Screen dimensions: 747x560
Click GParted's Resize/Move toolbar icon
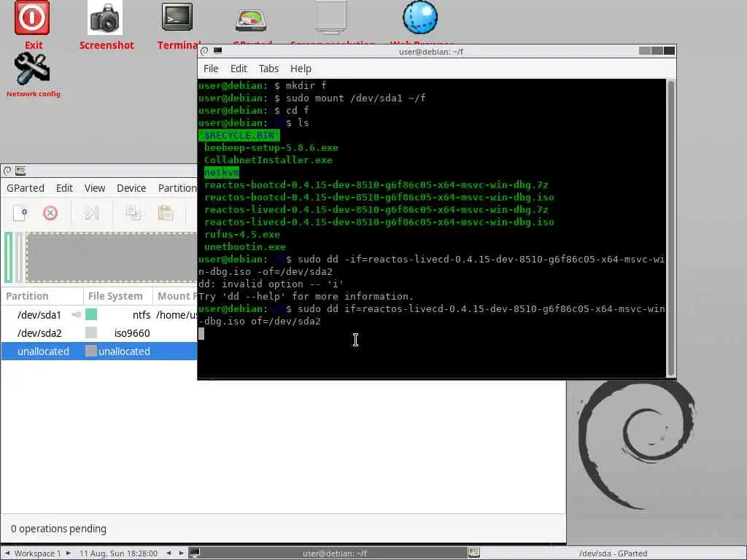[91, 213]
